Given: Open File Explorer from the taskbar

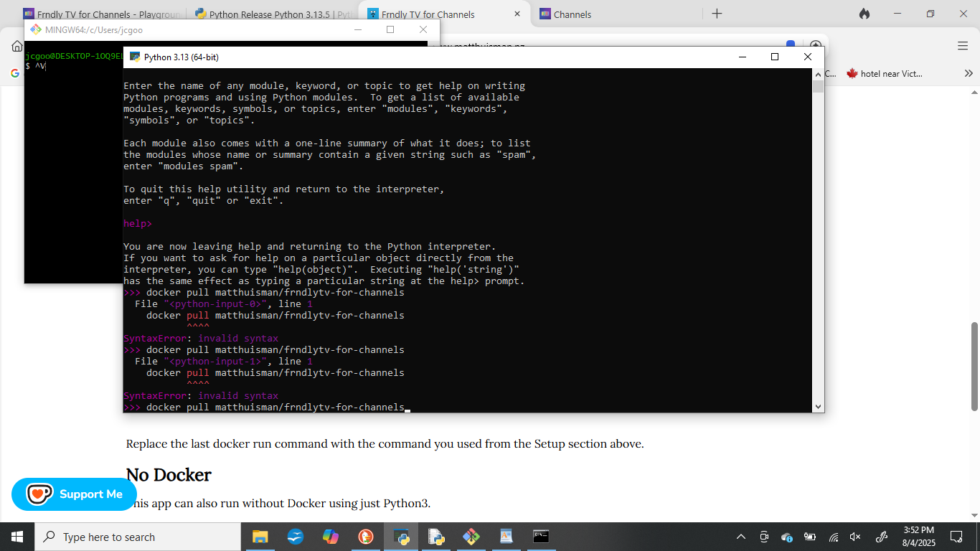Looking at the screenshot, I should tap(260, 537).
